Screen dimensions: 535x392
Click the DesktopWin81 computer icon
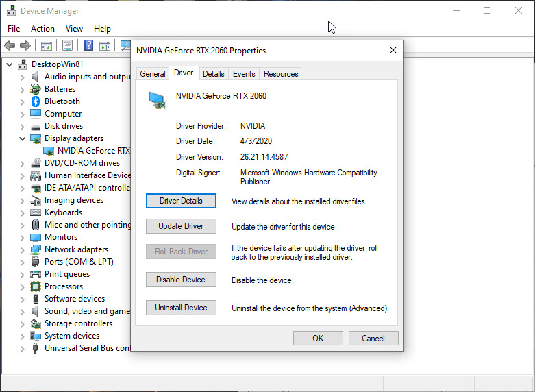point(23,64)
